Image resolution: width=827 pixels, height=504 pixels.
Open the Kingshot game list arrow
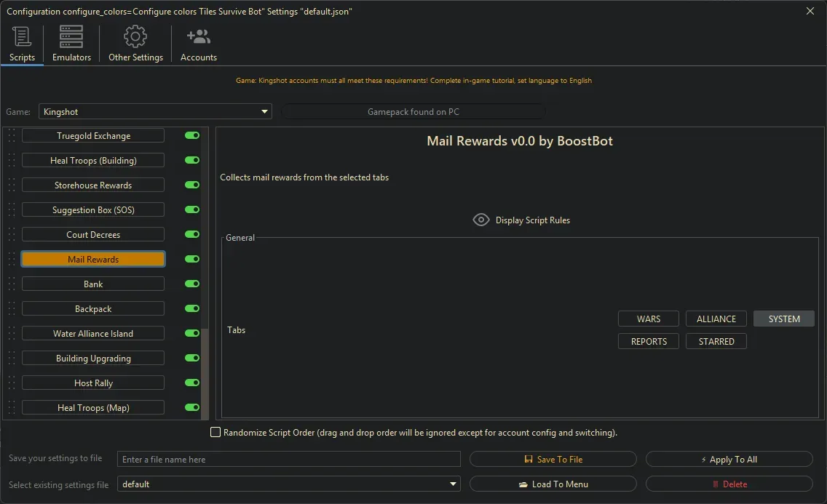point(264,111)
